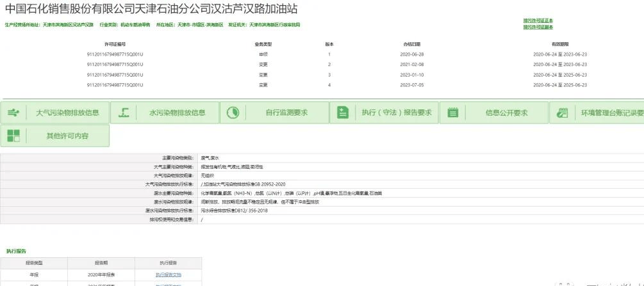Select the 废气,废水 value
The width and height of the screenshot is (644, 286).
(210, 158)
